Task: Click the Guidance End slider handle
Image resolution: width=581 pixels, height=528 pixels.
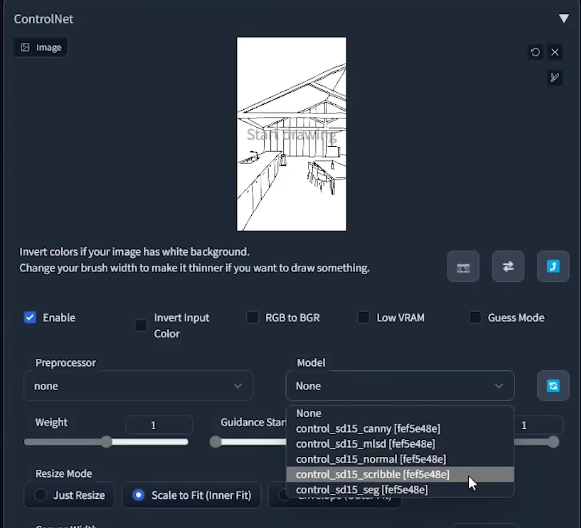Action: point(553,442)
